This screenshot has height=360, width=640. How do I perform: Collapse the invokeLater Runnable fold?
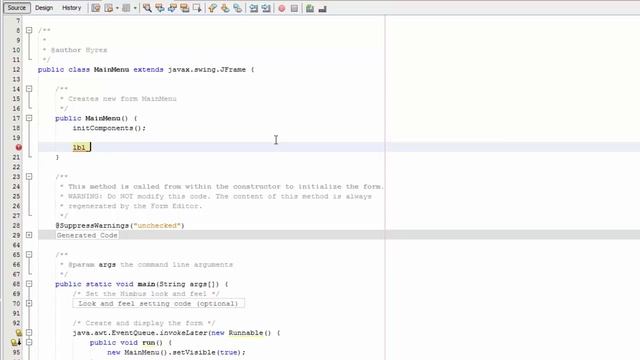pos(29,333)
